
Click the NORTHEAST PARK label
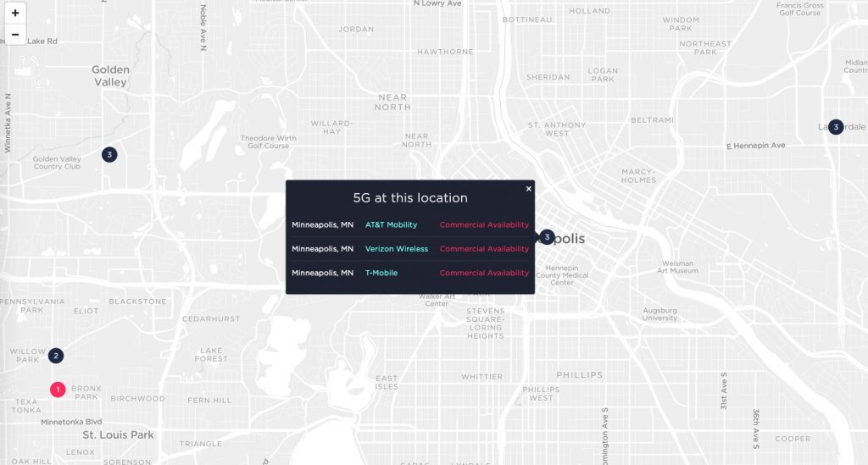point(705,47)
